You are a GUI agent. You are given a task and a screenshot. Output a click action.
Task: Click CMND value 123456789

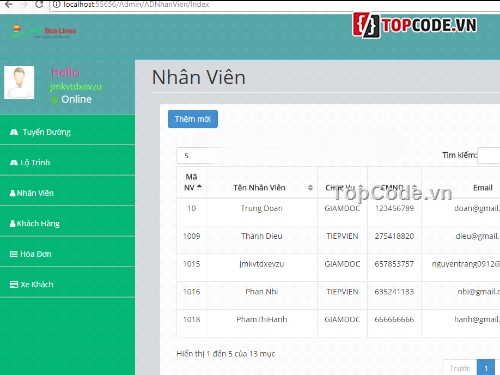pos(394,208)
